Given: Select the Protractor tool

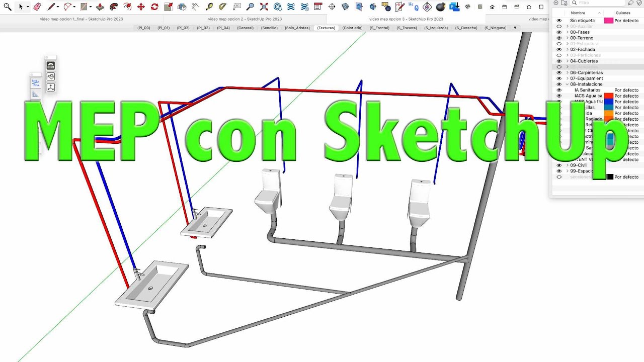Looking at the screenshot, I should pyautogui.click(x=223, y=7).
